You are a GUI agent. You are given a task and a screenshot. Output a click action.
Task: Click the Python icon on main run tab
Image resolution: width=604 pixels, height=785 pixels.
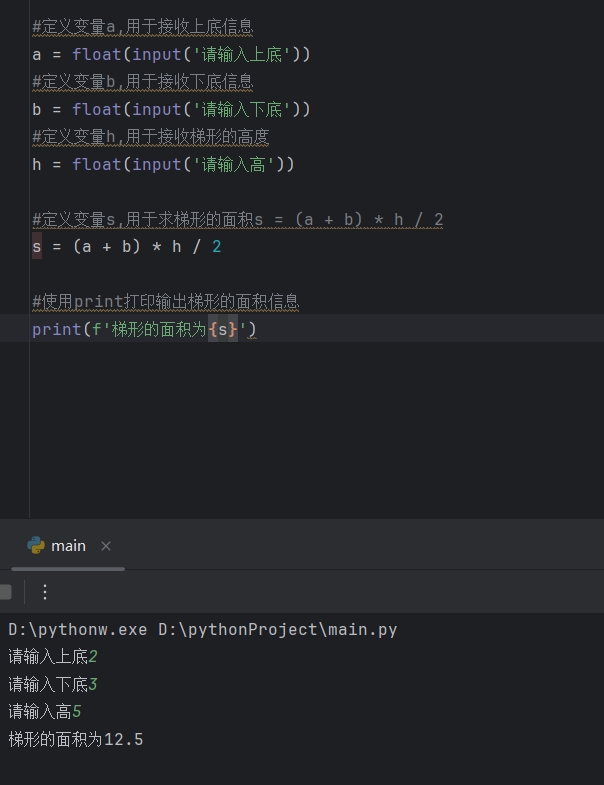[x=36, y=545]
